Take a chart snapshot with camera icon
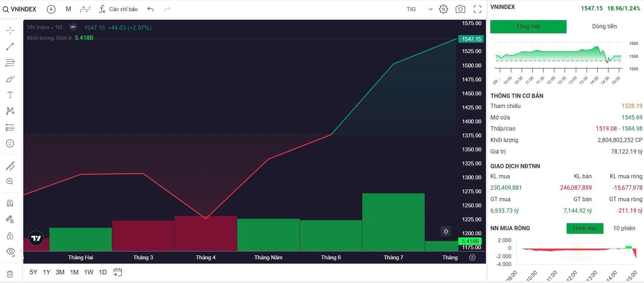 (460, 9)
